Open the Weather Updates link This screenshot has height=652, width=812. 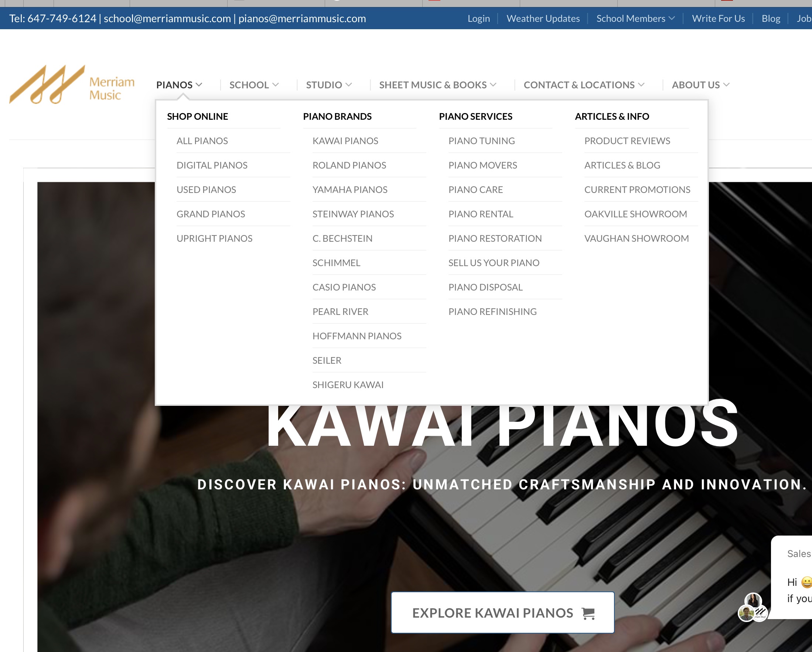(x=543, y=18)
